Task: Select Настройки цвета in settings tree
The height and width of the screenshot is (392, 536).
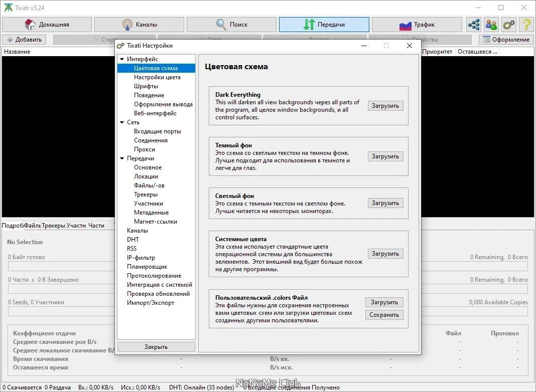Action: pos(156,77)
